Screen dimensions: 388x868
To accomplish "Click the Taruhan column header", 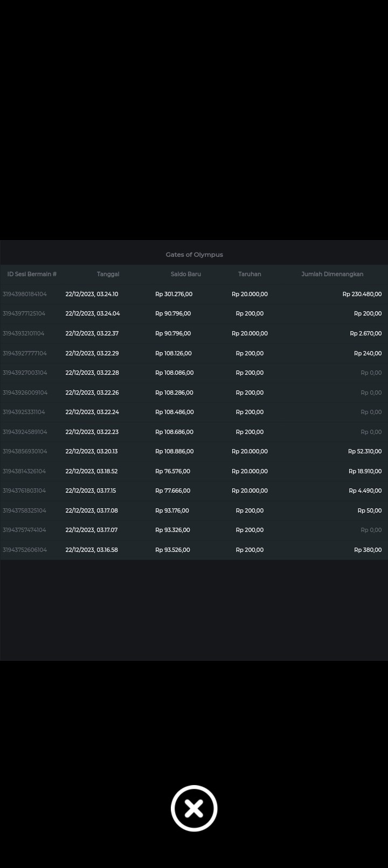I will (x=250, y=274).
